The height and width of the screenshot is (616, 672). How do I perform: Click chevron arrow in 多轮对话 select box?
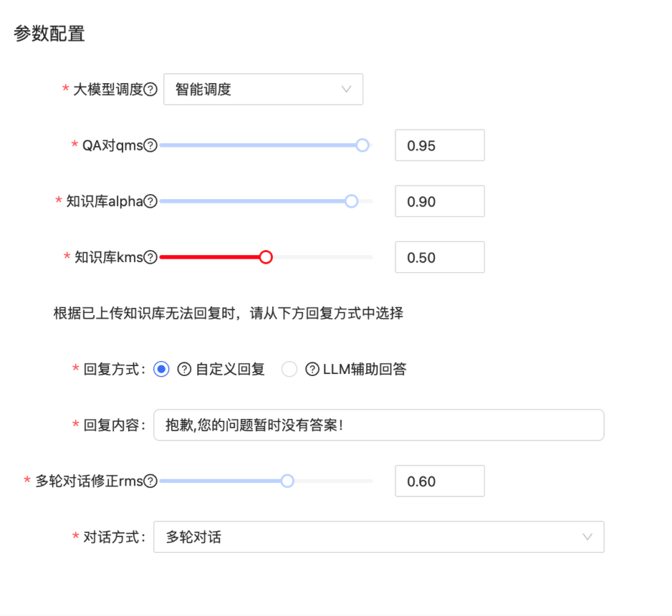pos(587,536)
